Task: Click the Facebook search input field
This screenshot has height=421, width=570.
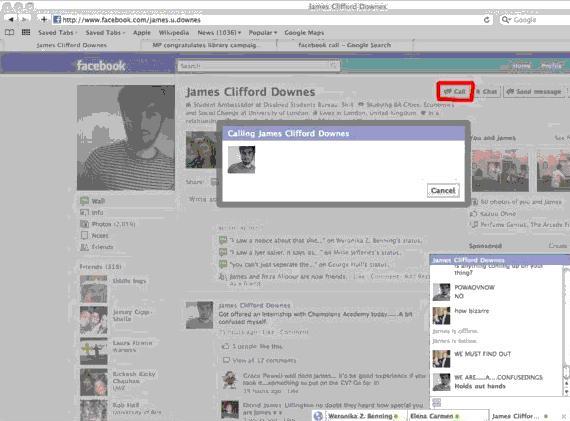Action: (258, 66)
